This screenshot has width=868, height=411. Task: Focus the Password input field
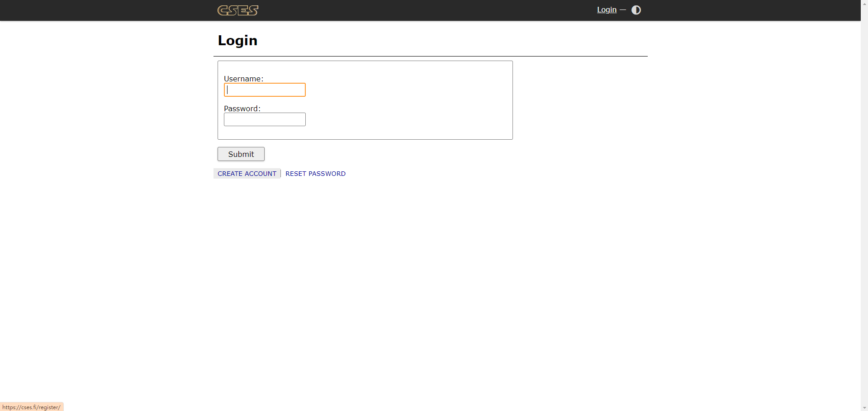click(265, 119)
